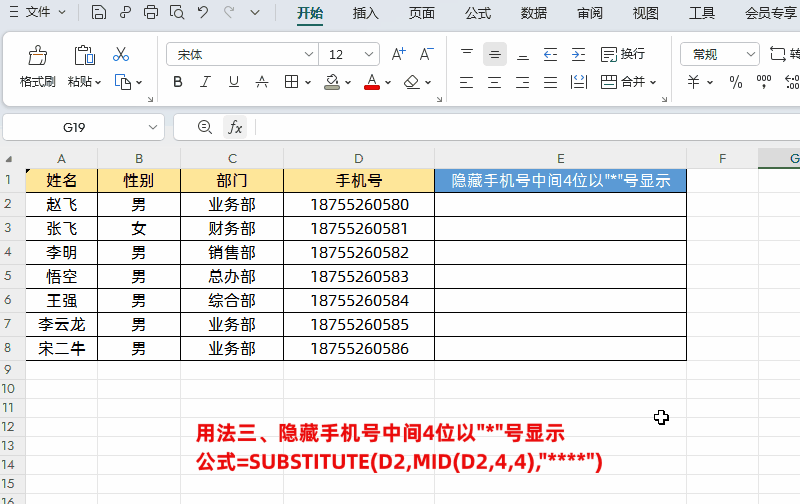
Task: Click the fx insert function button
Action: (235, 127)
